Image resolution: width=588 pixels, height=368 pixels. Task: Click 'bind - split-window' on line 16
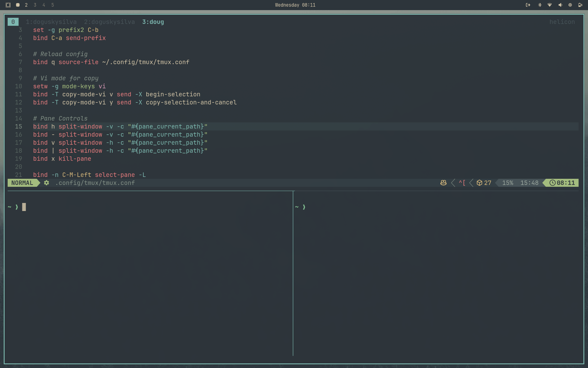68,135
